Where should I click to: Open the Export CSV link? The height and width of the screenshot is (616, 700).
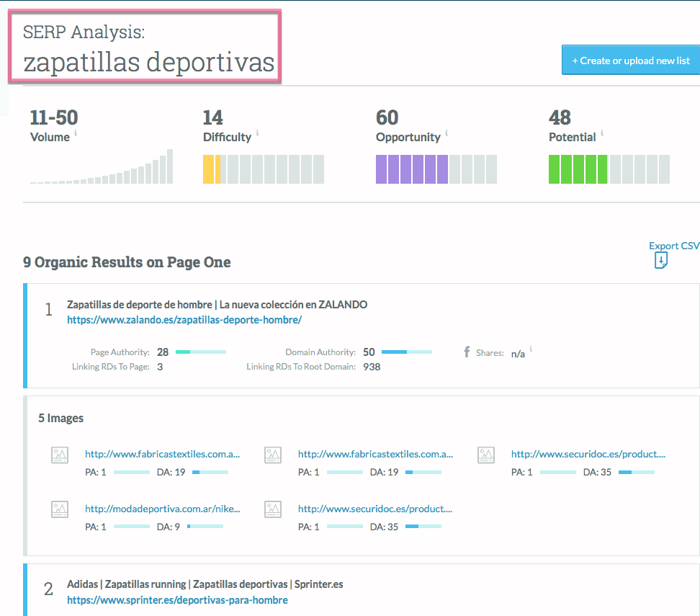pyautogui.click(x=673, y=246)
